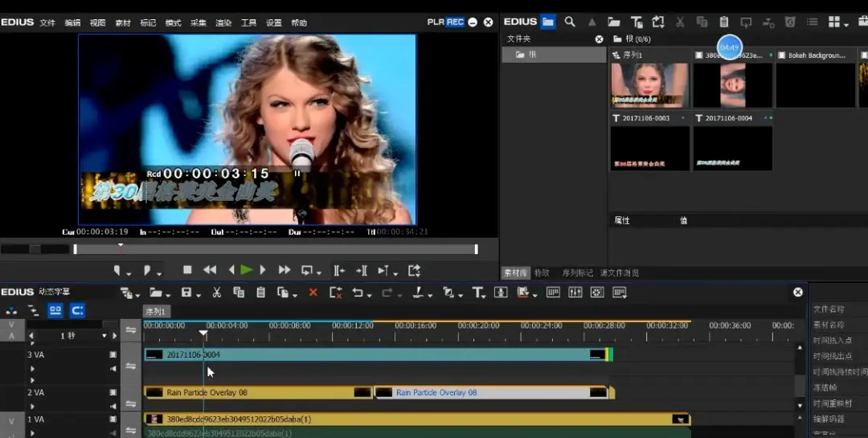Viewport: 868px width, 438px height.
Task: Open the 编辑 menu
Action: point(72,23)
